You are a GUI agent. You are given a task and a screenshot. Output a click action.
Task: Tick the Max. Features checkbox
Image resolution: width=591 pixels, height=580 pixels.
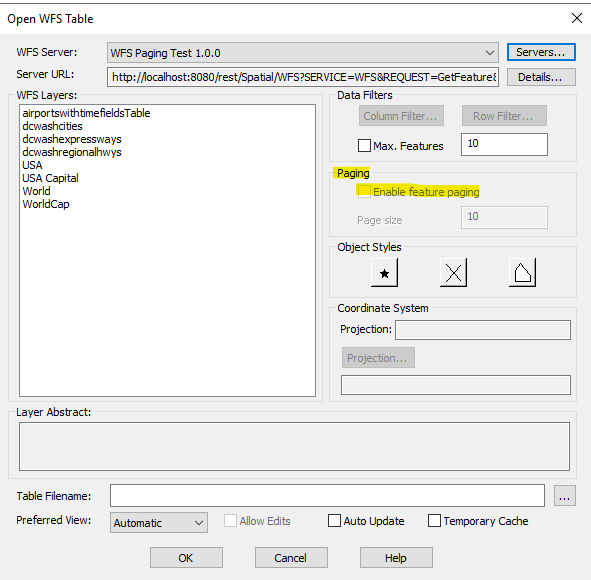[364, 145]
